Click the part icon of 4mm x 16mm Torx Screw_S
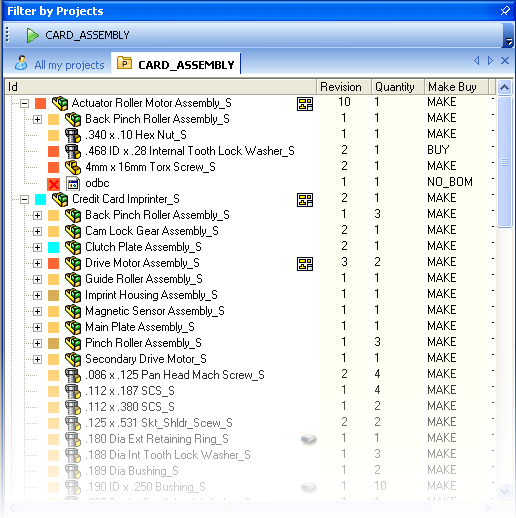Image resolution: width=516 pixels, height=518 pixels. click(x=73, y=167)
